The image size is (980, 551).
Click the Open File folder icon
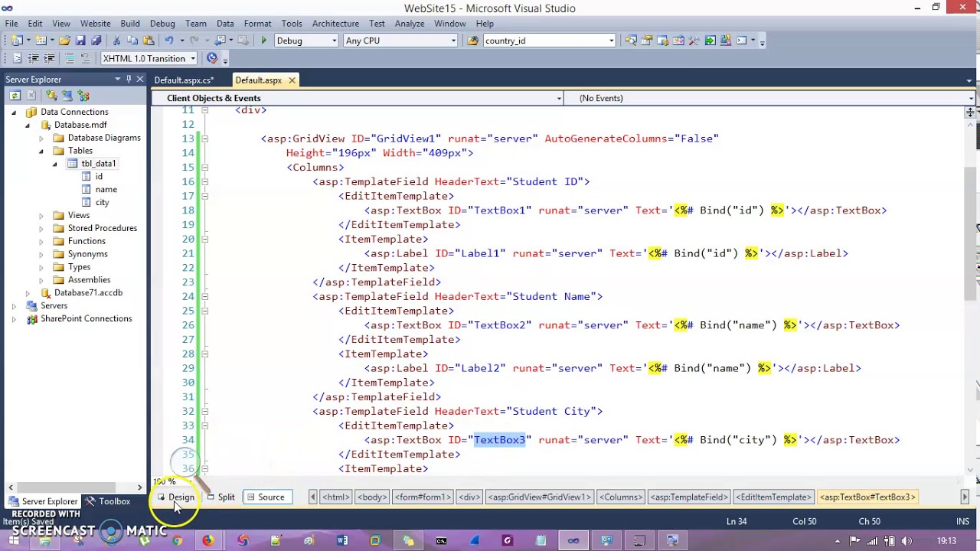64,41
